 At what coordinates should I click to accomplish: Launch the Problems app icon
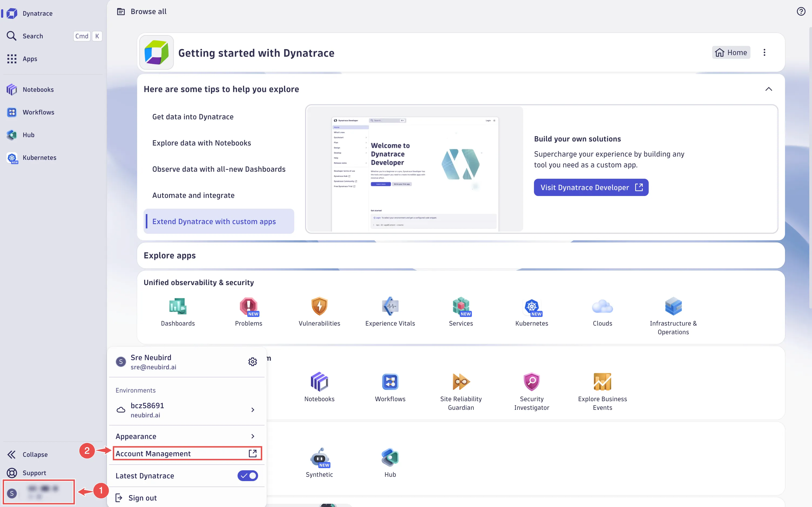(248, 306)
